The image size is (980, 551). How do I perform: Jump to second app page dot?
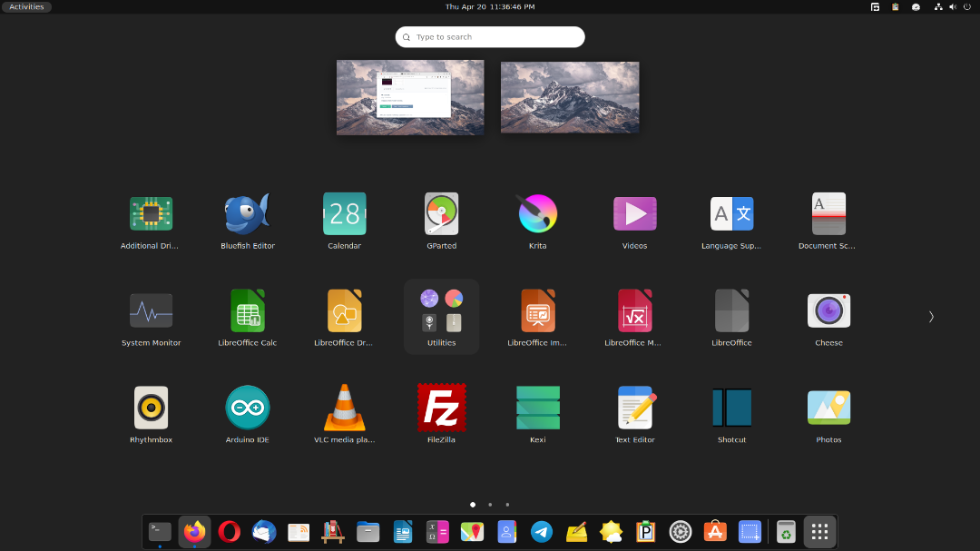pyautogui.click(x=490, y=504)
